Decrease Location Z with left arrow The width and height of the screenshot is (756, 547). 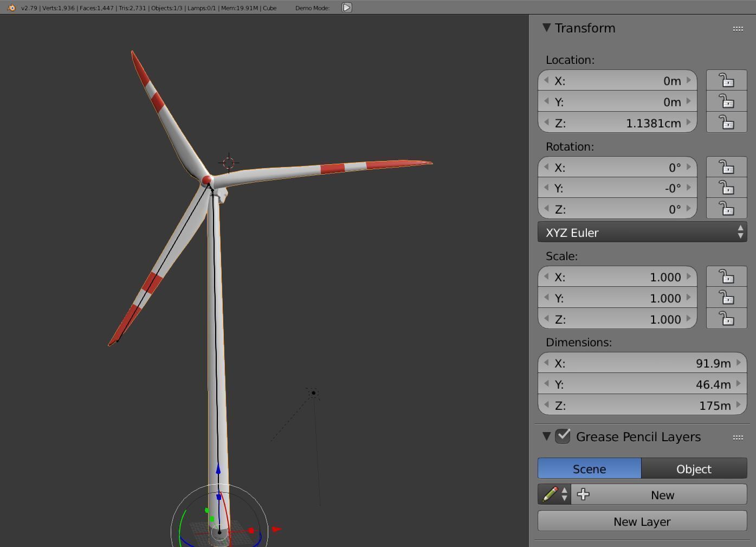[546, 123]
